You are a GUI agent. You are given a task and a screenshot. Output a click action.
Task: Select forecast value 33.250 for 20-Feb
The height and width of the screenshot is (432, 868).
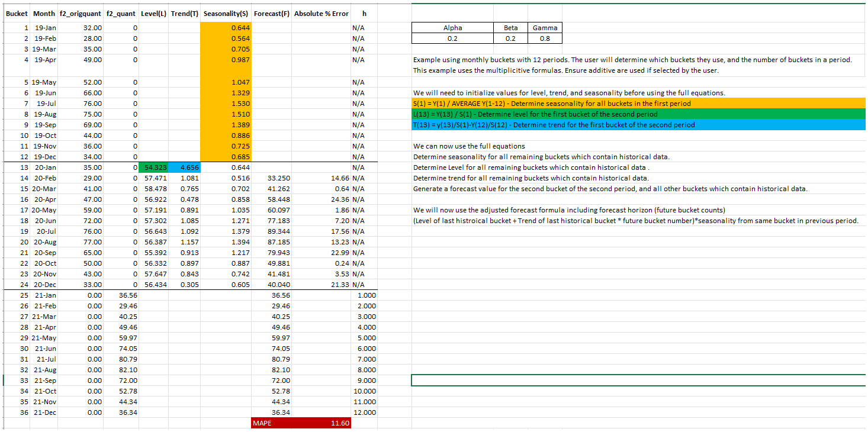coord(272,178)
